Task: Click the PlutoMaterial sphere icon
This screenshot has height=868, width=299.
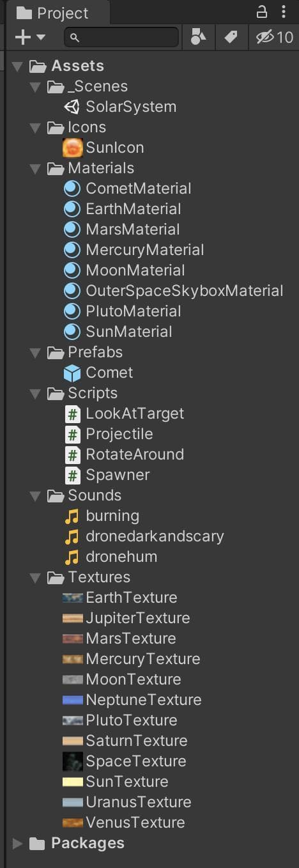Action: click(72, 311)
